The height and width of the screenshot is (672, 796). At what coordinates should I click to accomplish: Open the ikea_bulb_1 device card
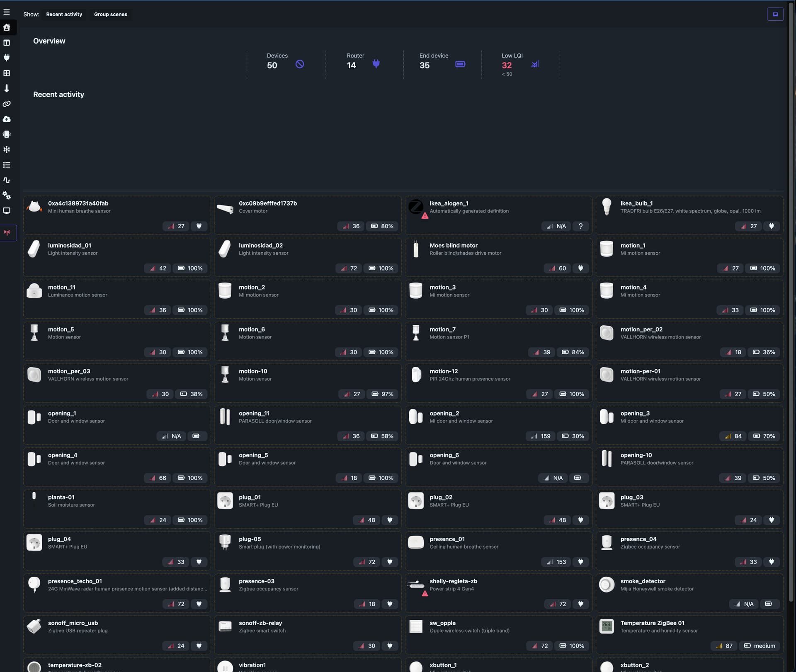pos(636,203)
